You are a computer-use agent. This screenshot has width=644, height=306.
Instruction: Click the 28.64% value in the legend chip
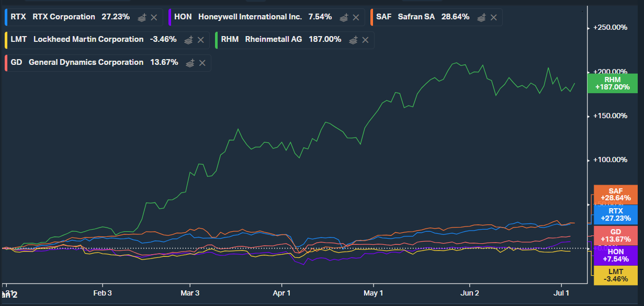455,17
